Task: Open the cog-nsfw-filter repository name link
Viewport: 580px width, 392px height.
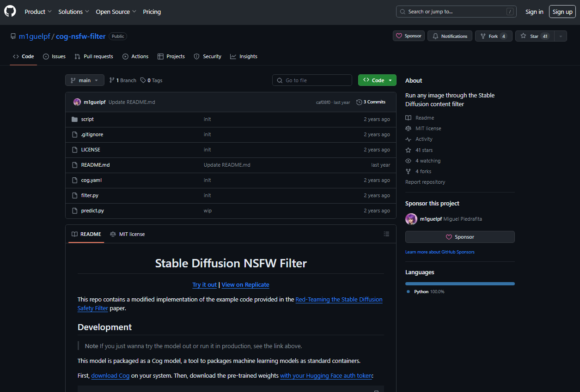Action: [81, 36]
